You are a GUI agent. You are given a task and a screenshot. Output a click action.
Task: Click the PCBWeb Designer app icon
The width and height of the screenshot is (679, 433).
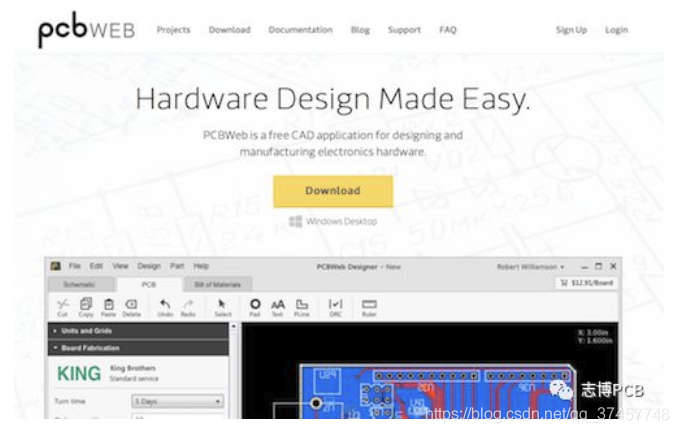55,266
